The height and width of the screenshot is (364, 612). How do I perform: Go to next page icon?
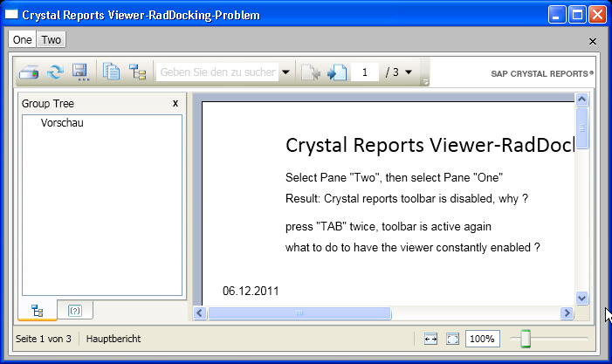point(337,72)
